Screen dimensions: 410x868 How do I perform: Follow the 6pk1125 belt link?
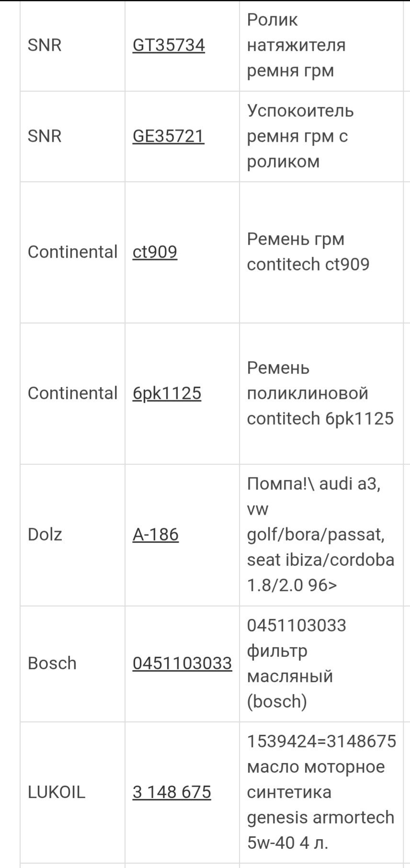tap(167, 393)
